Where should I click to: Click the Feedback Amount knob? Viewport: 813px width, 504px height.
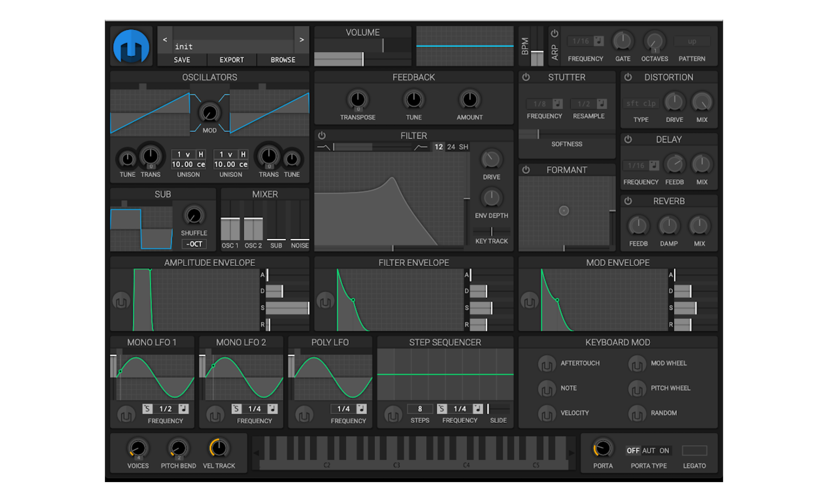tap(469, 100)
